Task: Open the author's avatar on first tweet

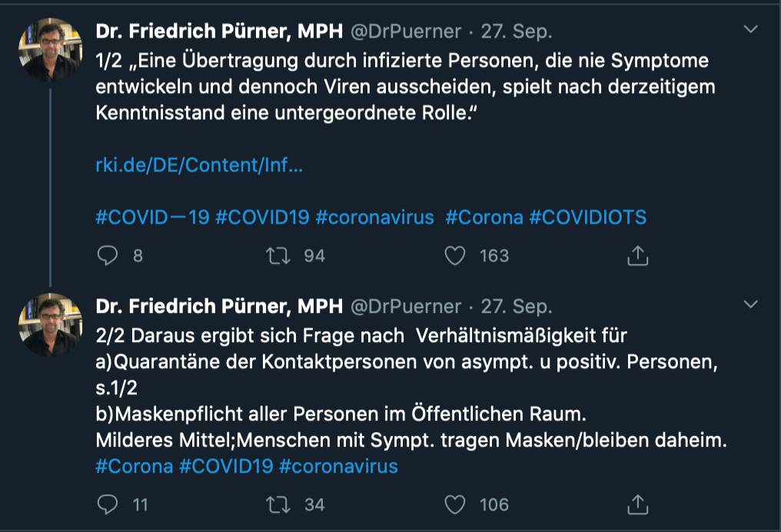Action: point(51,49)
